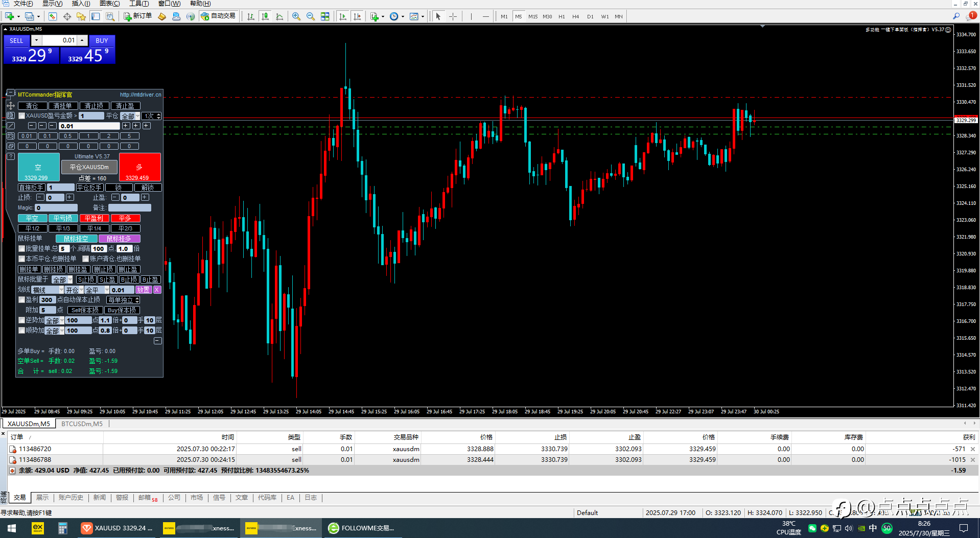Open the 横线 line type dropdown
980x538 pixels.
pos(48,290)
